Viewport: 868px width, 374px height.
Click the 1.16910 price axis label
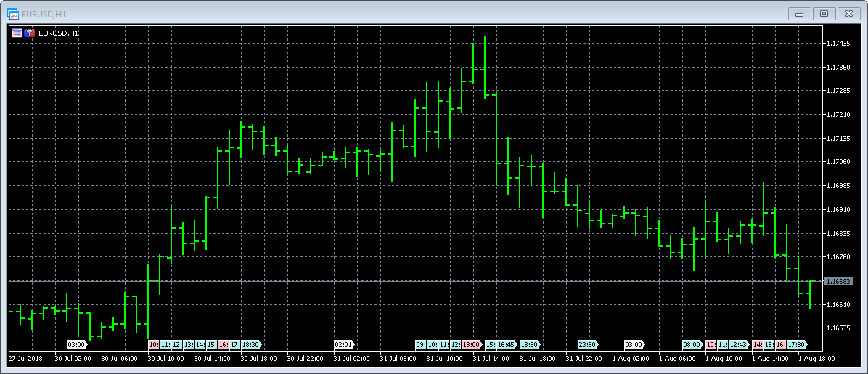pyautogui.click(x=838, y=209)
